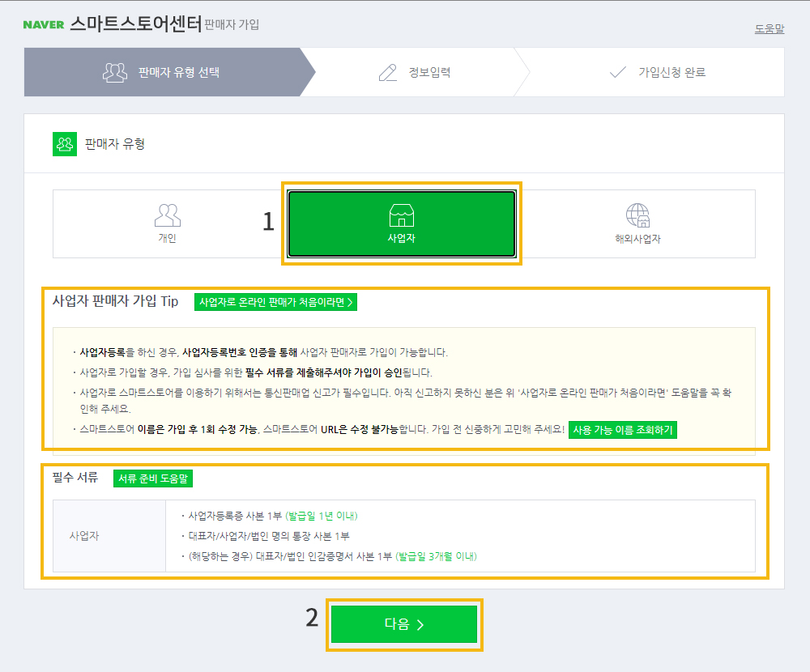Click the people icon in 판매자 유형 선택 step
This screenshot has width=810, height=672.
click(115, 72)
